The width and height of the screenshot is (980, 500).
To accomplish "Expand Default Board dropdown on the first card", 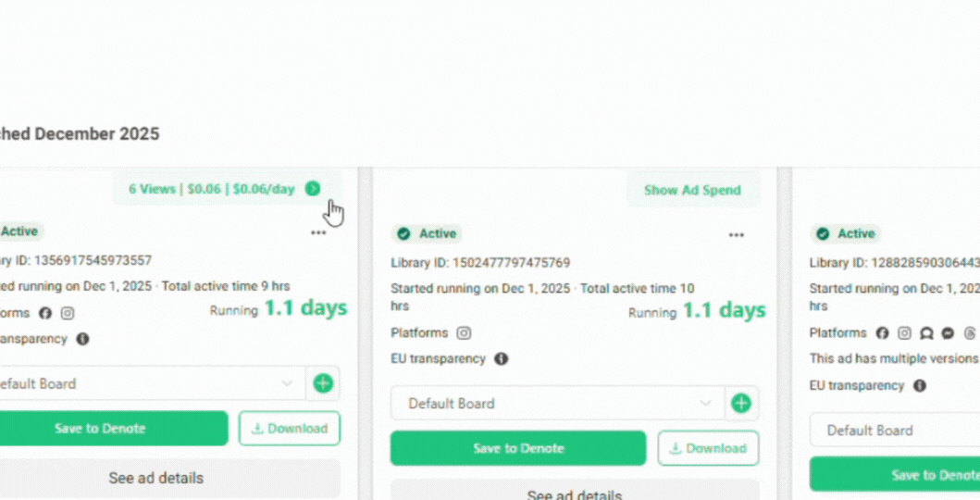I will tap(148, 383).
